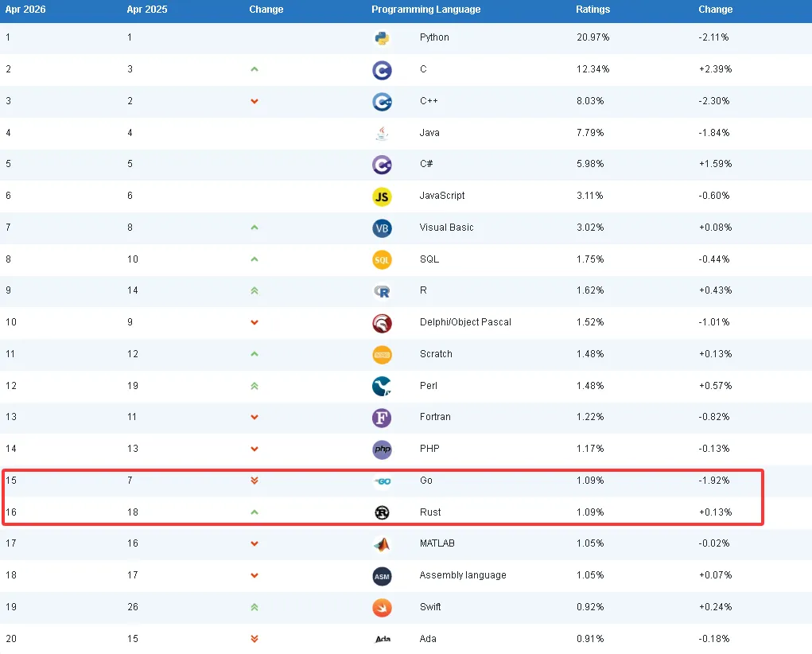Click the PHP logo icon
This screenshot has width=812, height=654.
(x=382, y=449)
